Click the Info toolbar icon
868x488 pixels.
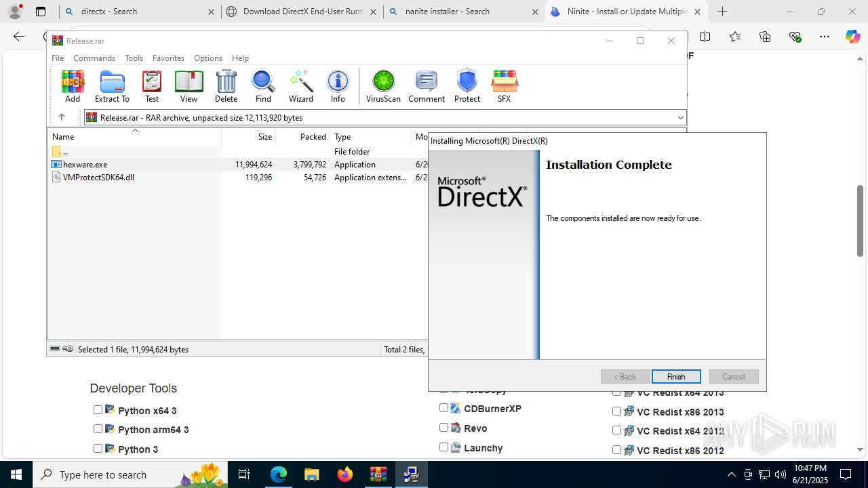coord(338,86)
